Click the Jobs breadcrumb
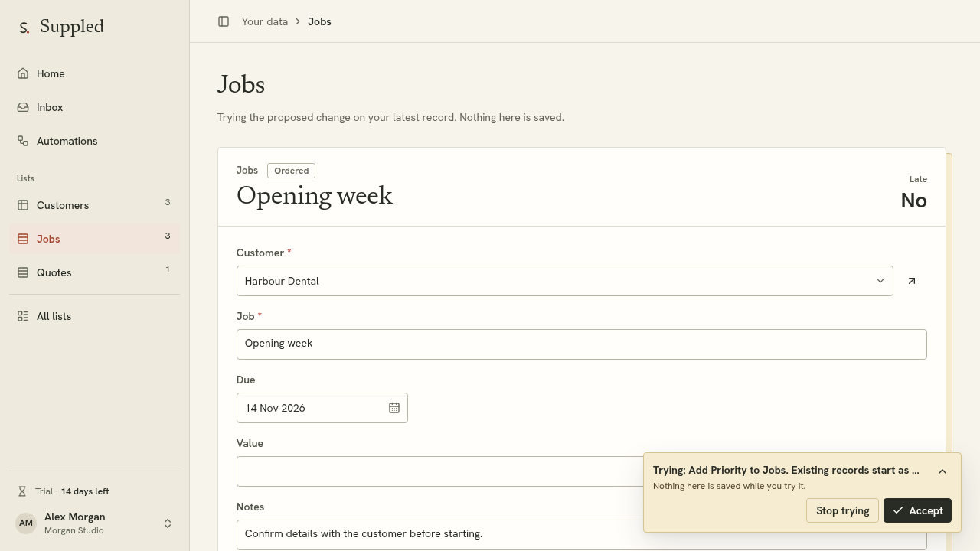Screen dimensions: 980x551 pos(319,21)
